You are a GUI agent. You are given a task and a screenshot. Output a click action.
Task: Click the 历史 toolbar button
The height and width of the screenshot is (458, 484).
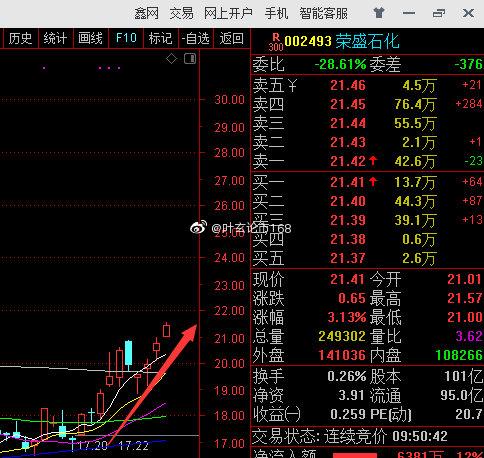click(x=21, y=38)
